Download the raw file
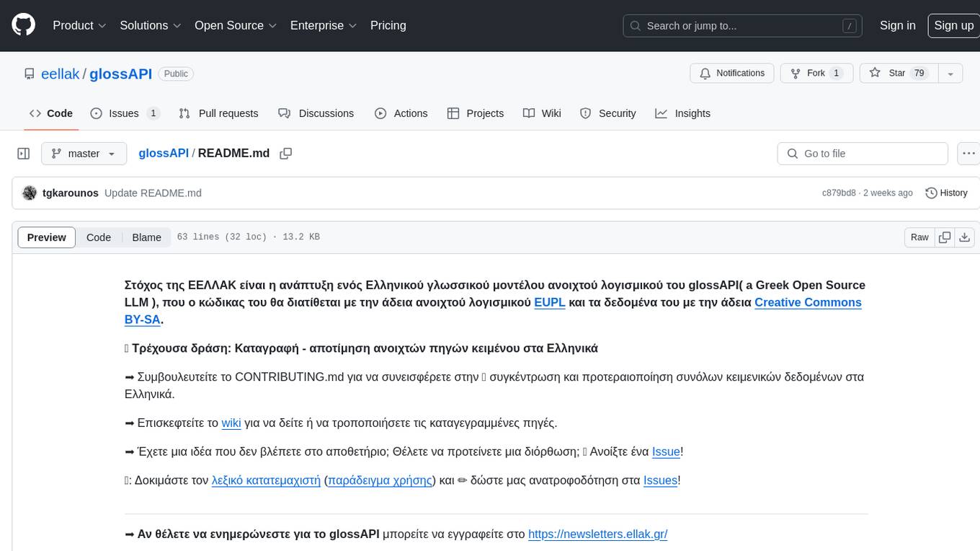The image size is (980, 551). click(965, 237)
